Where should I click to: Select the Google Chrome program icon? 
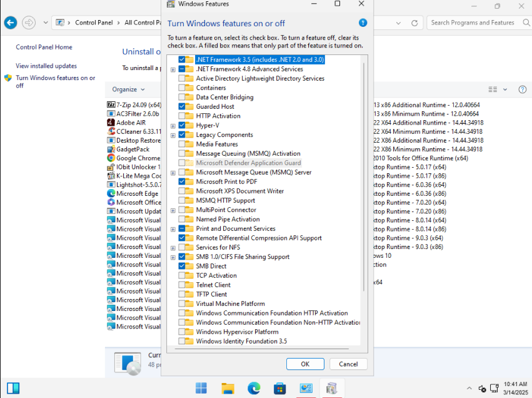(111, 158)
